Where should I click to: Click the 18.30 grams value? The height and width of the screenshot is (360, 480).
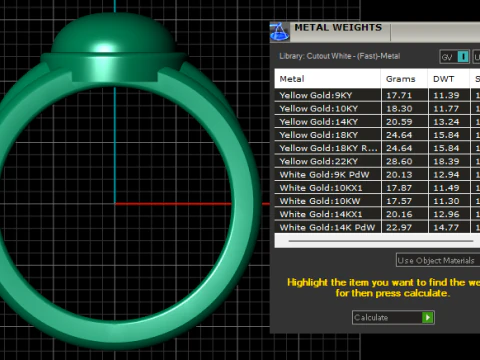tap(399, 109)
